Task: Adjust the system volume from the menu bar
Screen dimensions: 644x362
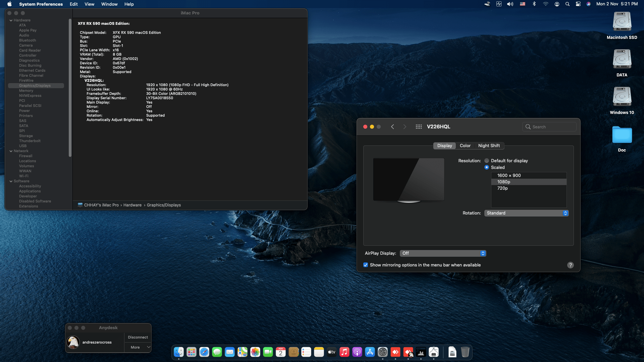Action: tap(510, 4)
